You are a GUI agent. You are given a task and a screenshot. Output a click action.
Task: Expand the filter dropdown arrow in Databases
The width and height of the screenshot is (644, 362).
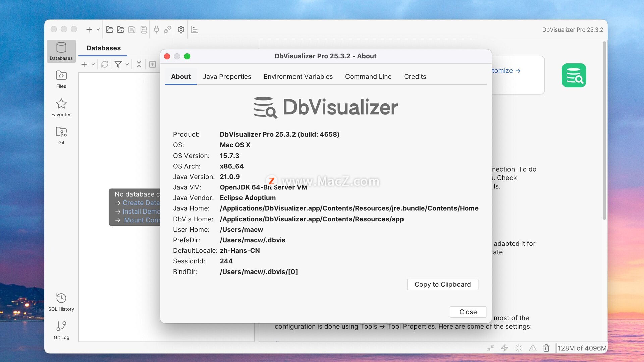[127, 64]
